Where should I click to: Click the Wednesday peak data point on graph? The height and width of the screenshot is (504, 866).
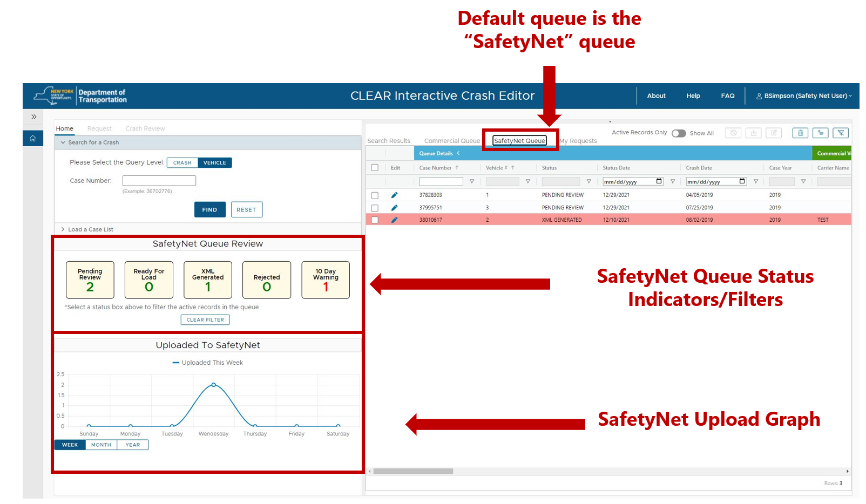[x=214, y=385]
